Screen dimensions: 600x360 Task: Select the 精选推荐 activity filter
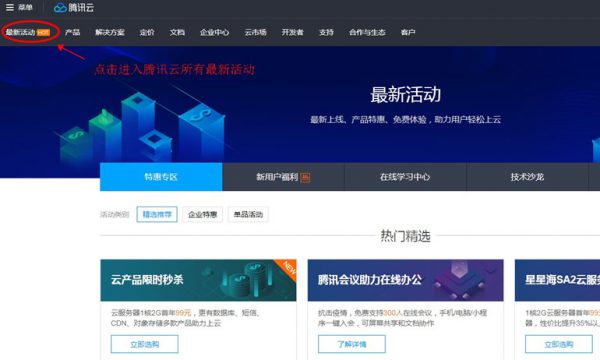pyautogui.click(x=157, y=214)
